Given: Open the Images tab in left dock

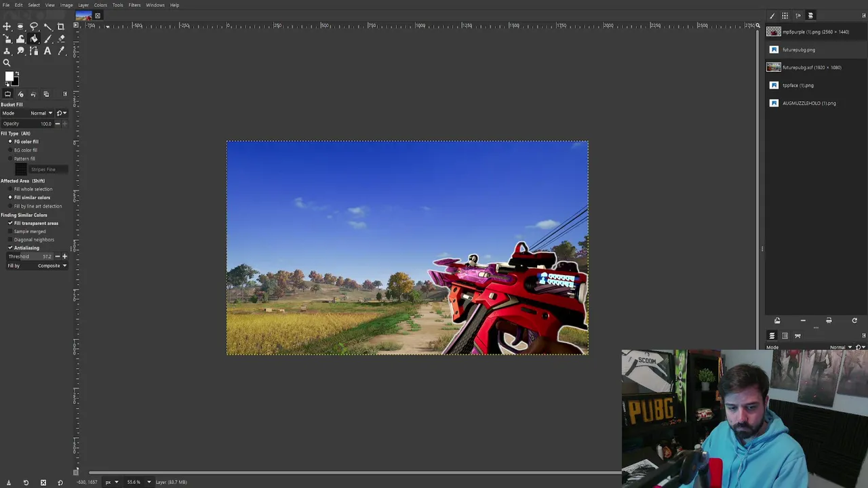Looking at the screenshot, I should [46, 94].
